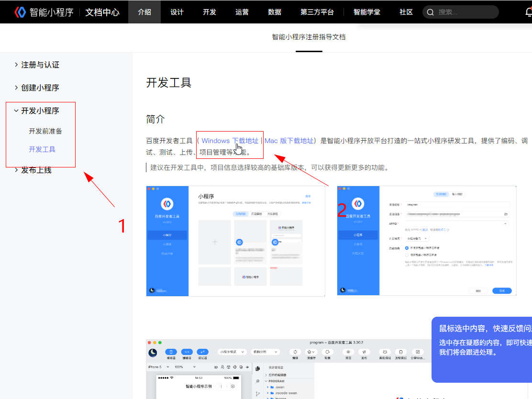The height and width of the screenshot is (399, 532).
Task: Select the 数据 menu item
Action: pos(275,12)
